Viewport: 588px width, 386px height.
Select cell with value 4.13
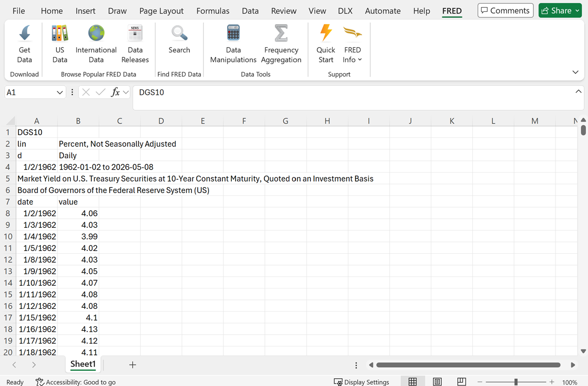point(78,330)
